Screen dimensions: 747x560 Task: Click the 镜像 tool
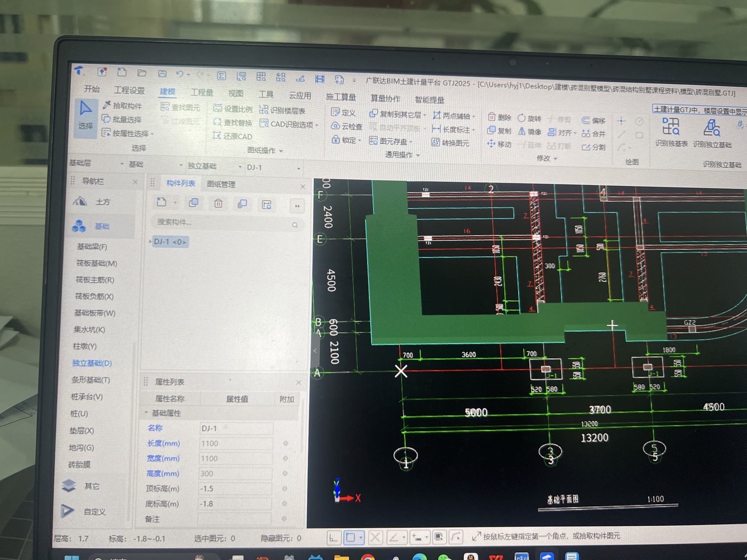click(530, 131)
